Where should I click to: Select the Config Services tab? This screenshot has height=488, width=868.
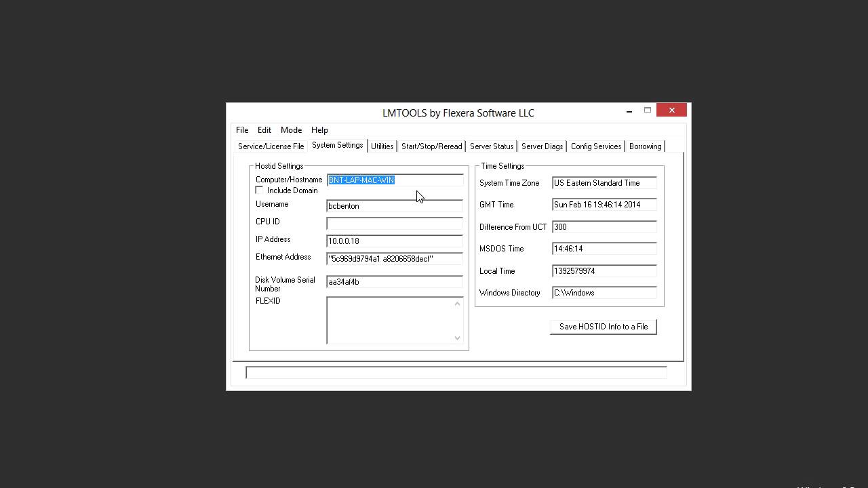tap(595, 146)
